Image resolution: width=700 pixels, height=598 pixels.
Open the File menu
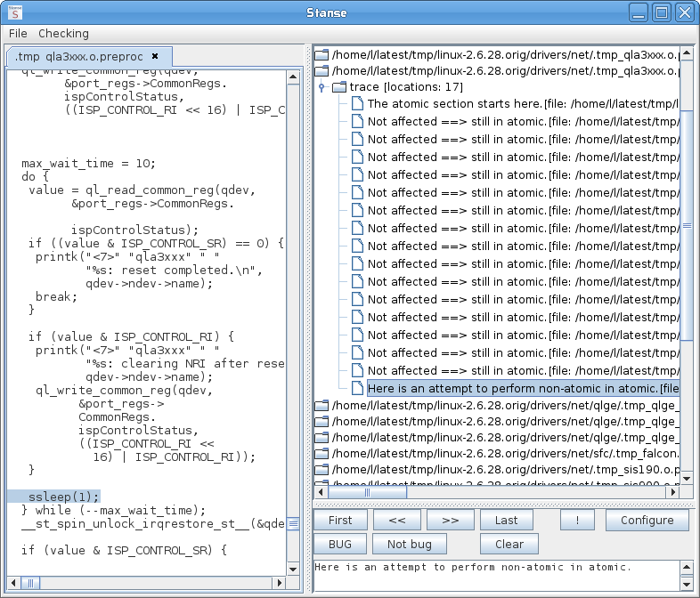[18, 34]
